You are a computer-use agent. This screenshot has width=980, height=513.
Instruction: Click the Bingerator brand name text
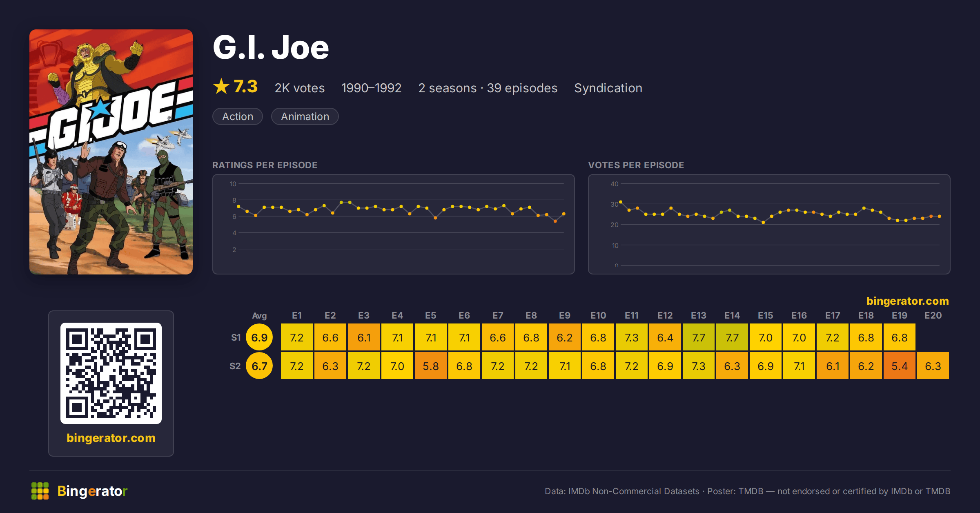tap(92, 491)
